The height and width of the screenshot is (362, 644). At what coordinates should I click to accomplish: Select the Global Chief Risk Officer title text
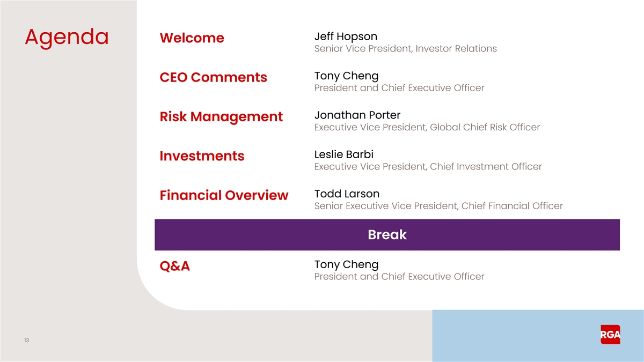point(485,128)
